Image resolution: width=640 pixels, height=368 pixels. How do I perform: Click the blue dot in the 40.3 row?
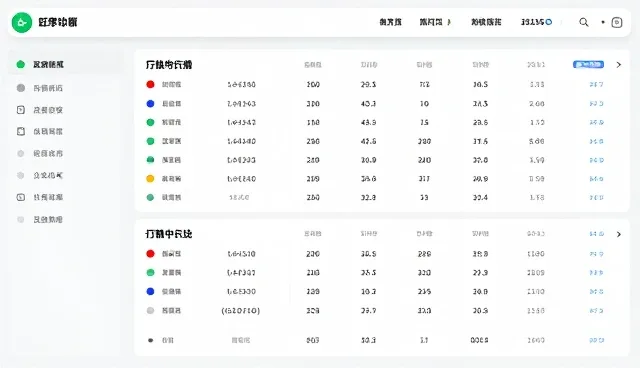150,104
